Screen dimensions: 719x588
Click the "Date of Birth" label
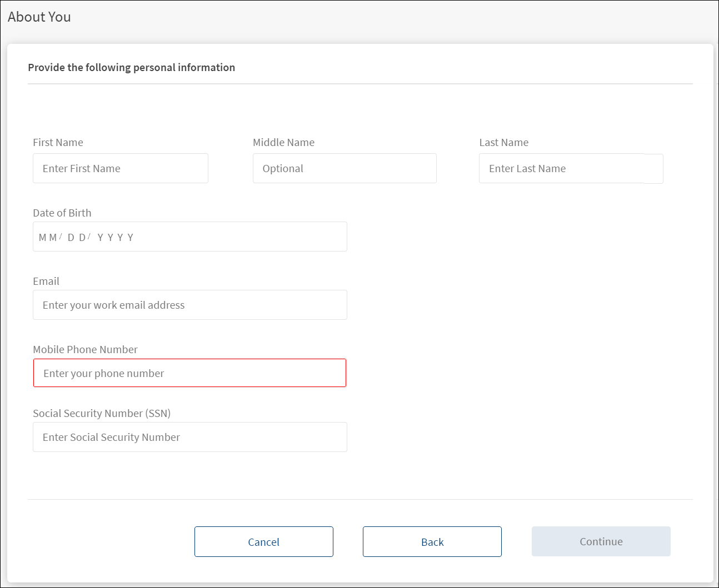[62, 213]
